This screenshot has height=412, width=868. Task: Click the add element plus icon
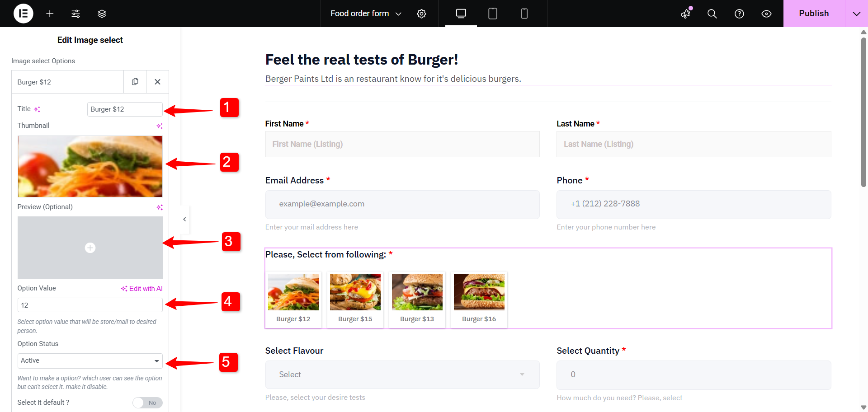(50, 14)
